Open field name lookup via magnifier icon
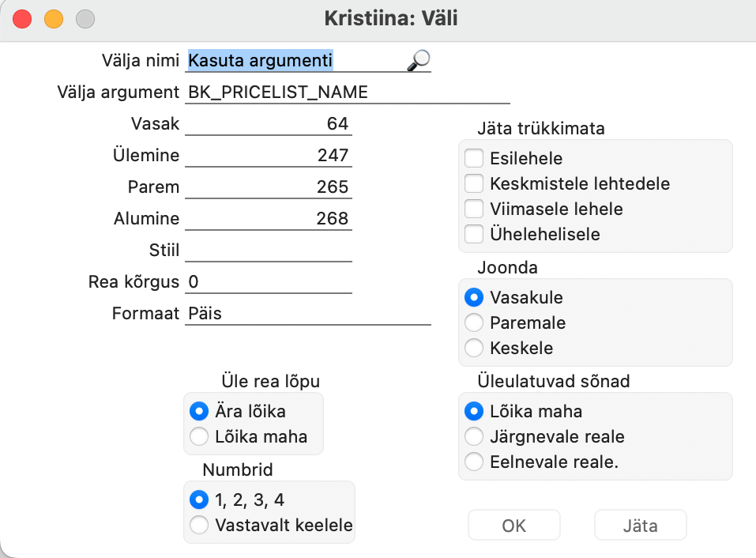 (419, 60)
